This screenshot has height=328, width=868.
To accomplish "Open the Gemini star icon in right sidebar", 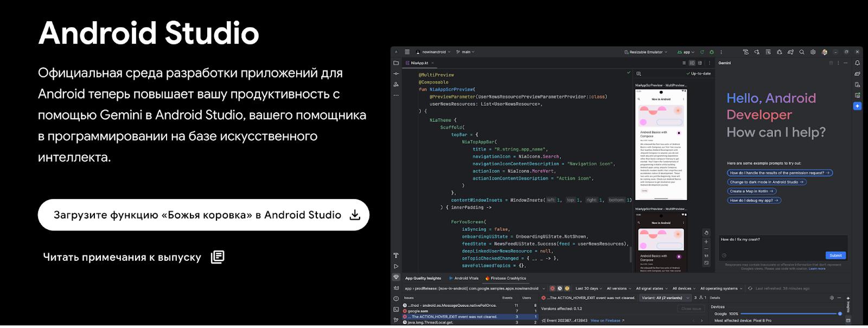I will point(857,106).
